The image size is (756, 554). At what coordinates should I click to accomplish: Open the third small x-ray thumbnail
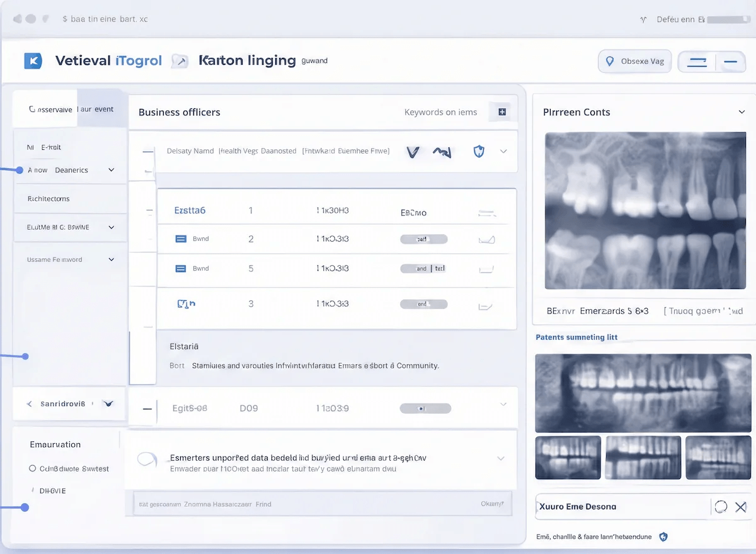(x=718, y=458)
